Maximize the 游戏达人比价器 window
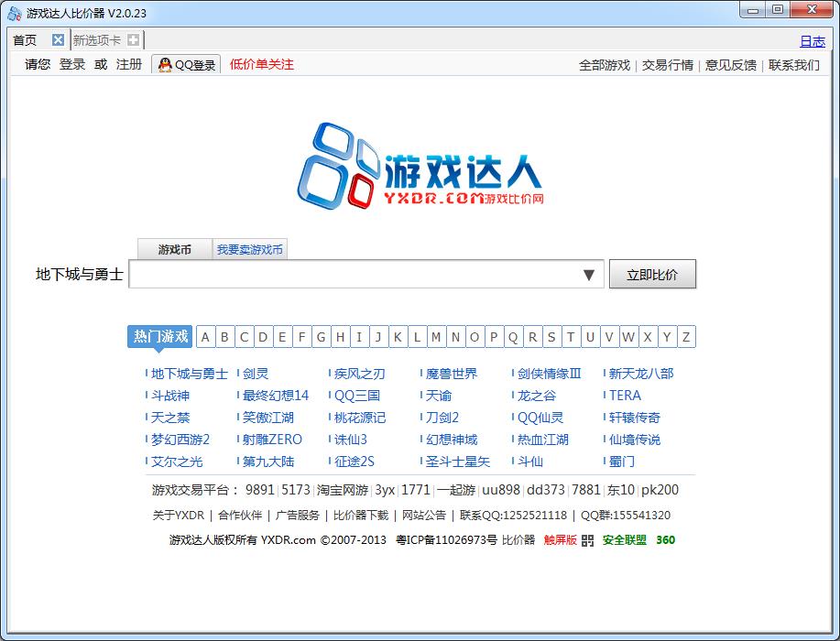Image resolution: width=840 pixels, height=641 pixels. coord(778,9)
